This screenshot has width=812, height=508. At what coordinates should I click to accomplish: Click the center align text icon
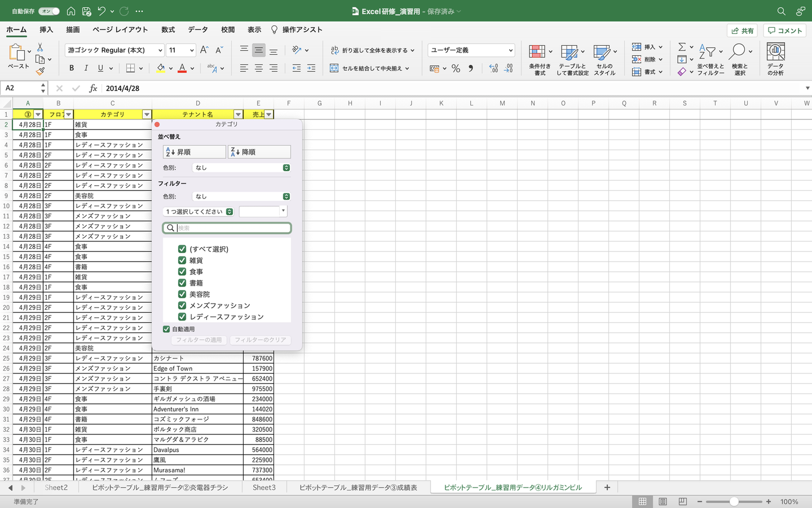click(258, 68)
